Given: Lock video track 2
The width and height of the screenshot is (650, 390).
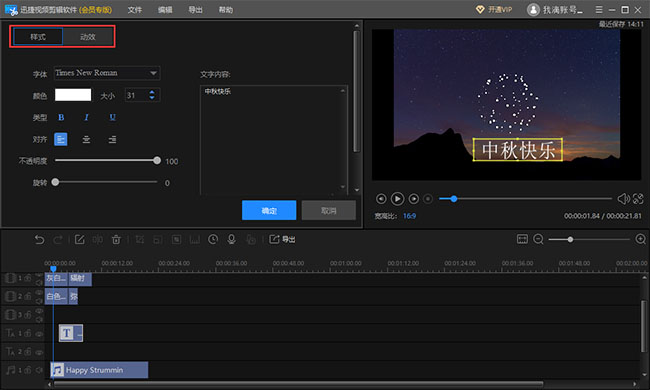Looking at the screenshot, I should (28, 296).
